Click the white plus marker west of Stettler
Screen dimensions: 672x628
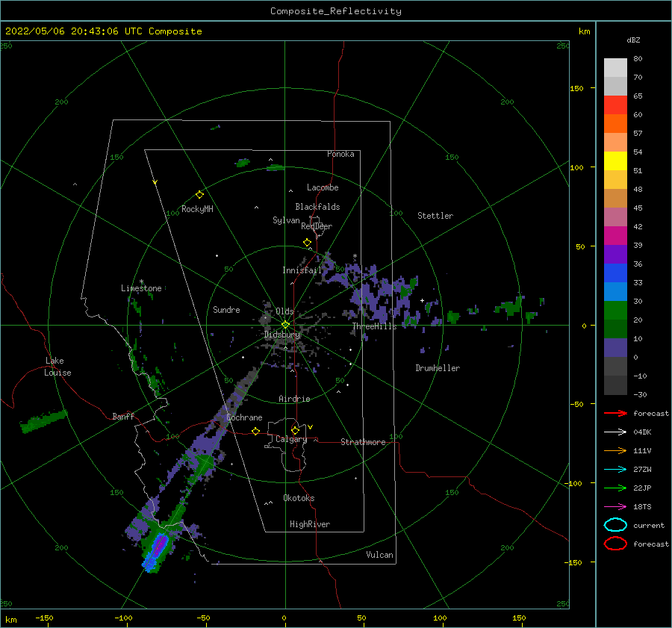click(422, 300)
